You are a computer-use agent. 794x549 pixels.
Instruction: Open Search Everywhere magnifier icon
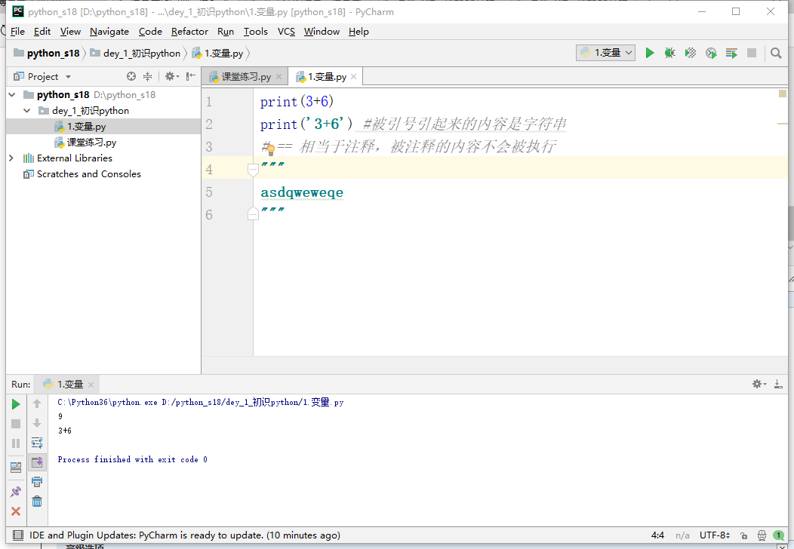pyautogui.click(x=776, y=53)
